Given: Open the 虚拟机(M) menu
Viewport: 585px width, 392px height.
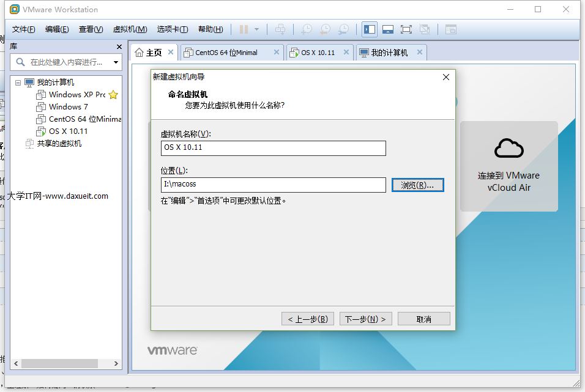Looking at the screenshot, I should click(x=130, y=29).
